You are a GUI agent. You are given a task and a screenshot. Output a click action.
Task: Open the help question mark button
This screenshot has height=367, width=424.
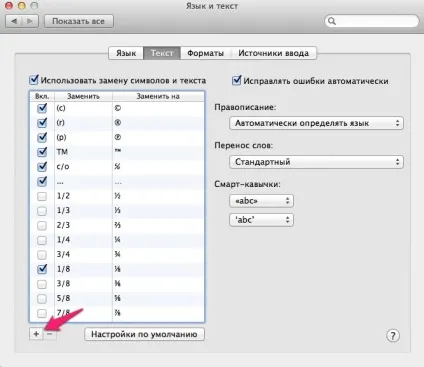(393, 336)
